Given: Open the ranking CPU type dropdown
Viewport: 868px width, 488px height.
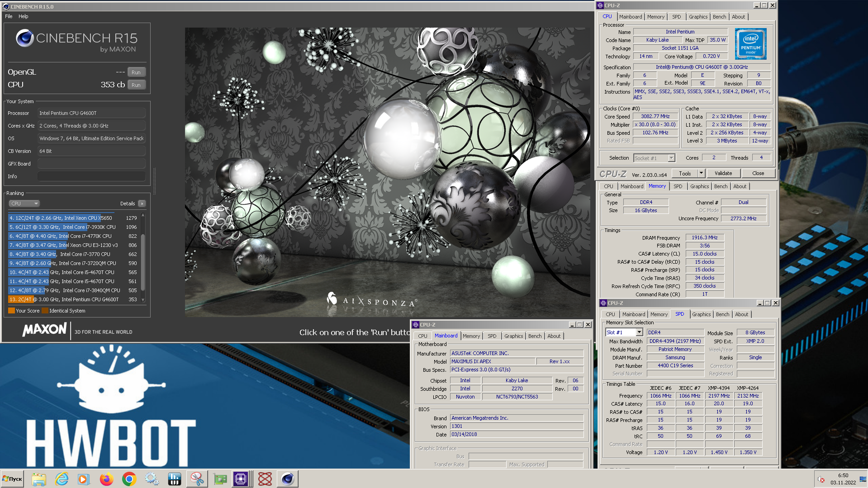Looking at the screenshot, I should pyautogui.click(x=24, y=204).
